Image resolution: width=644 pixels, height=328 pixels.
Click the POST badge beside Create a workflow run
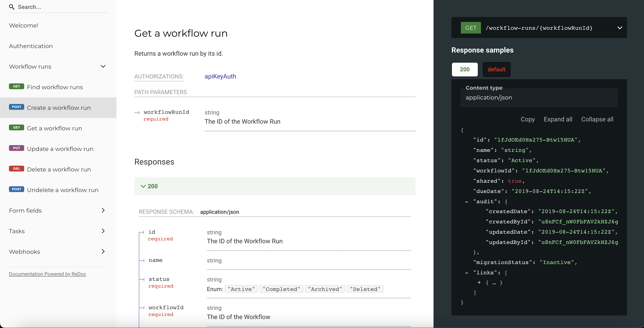coord(16,107)
